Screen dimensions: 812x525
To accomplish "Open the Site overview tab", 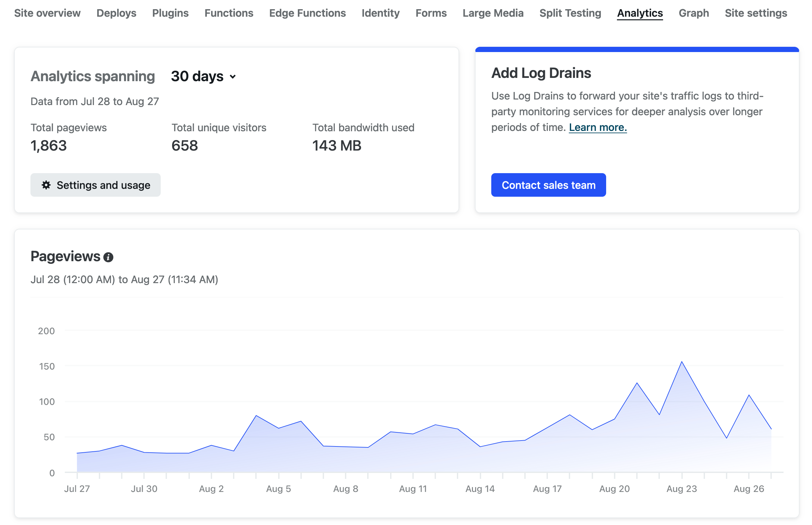I will 47,13.
